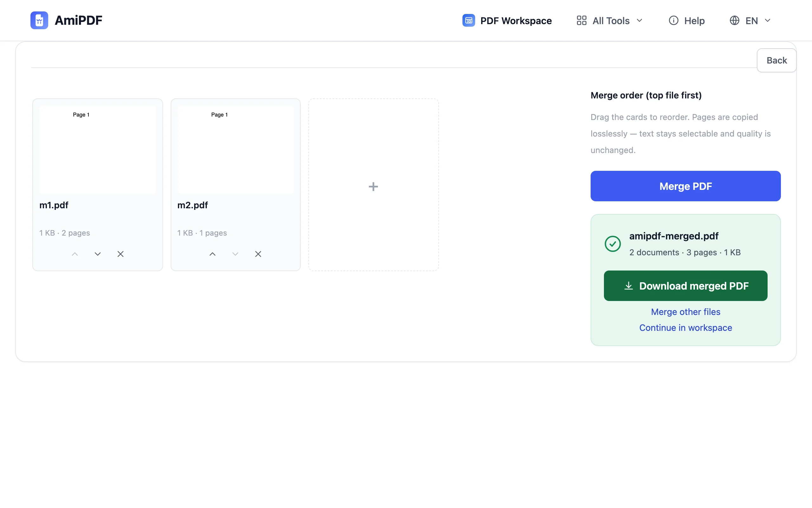Remove m2.pdf from merge list
This screenshot has width=812, height=508.
tap(258, 254)
